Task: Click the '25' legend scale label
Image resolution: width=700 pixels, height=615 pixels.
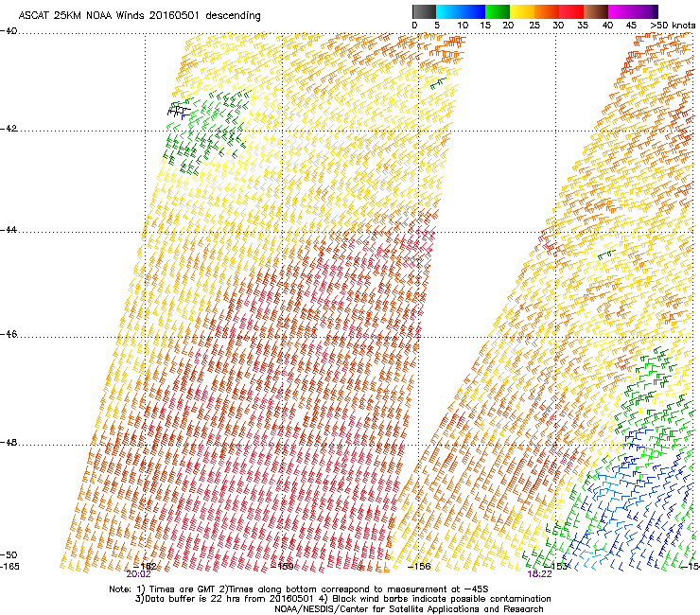Action: coord(534,26)
